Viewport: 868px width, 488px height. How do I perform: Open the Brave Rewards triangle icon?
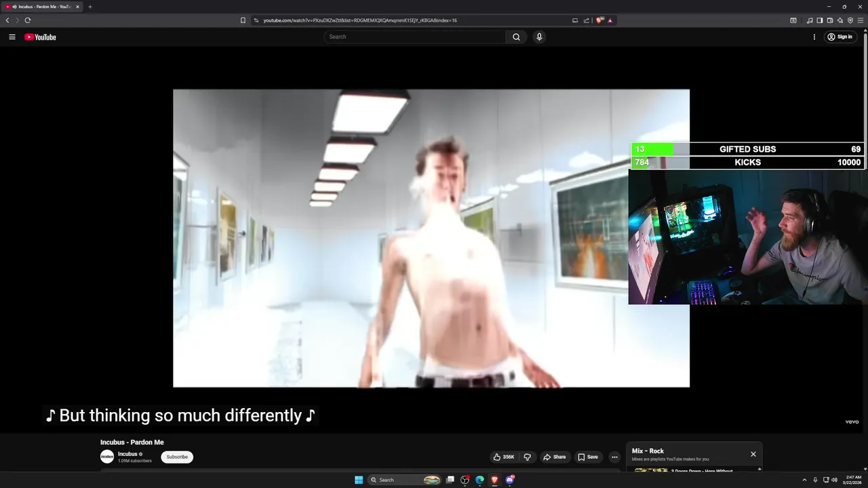610,20
